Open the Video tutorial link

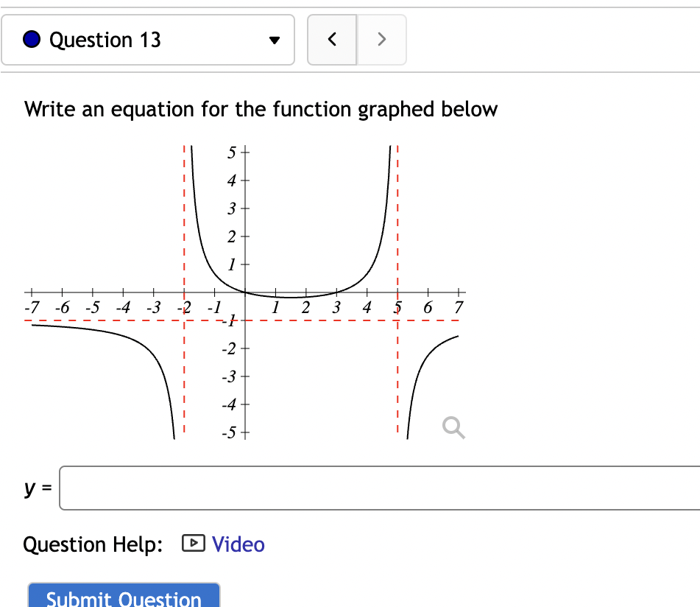(x=237, y=544)
